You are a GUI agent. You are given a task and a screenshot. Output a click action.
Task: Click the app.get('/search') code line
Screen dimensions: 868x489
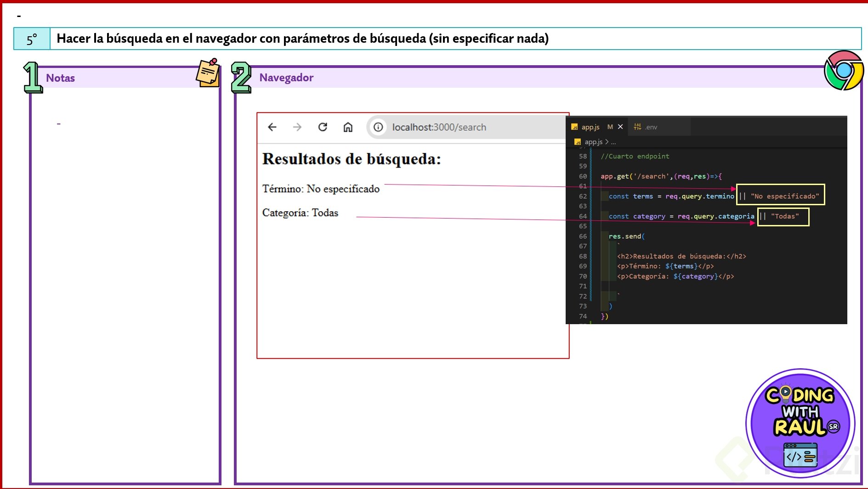coord(661,176)
